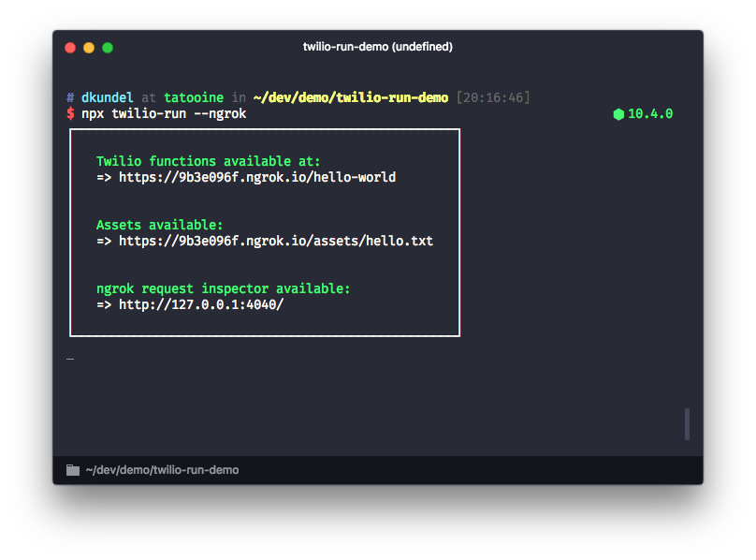Click the window title 'twilio-run-demo (undefined)'
This screenshot has width=756, height=560.
[x=377, y=47]
